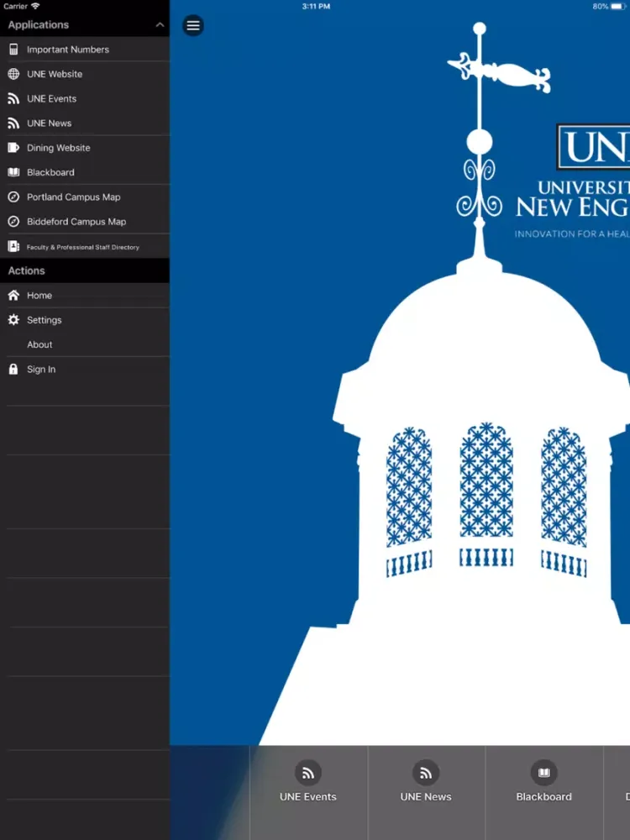Open Dining Website entry
The height and width of the screenshot is (840, 630).
point(85,148)
